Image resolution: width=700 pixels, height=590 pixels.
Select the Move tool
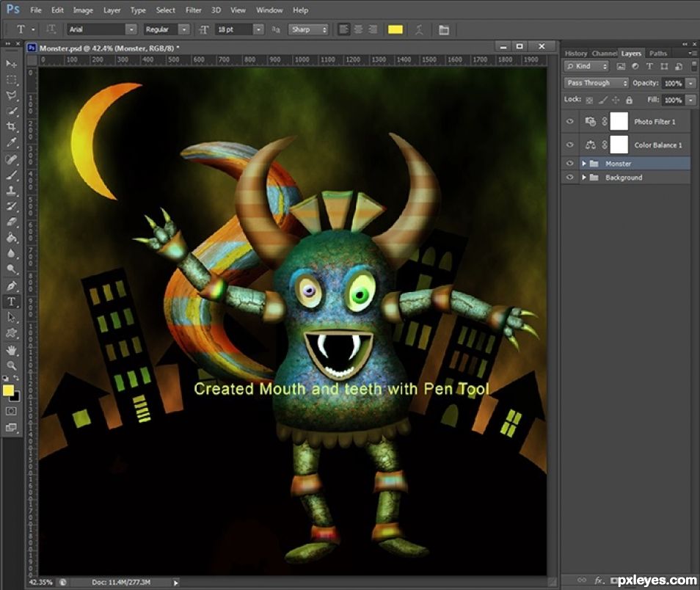11,64
